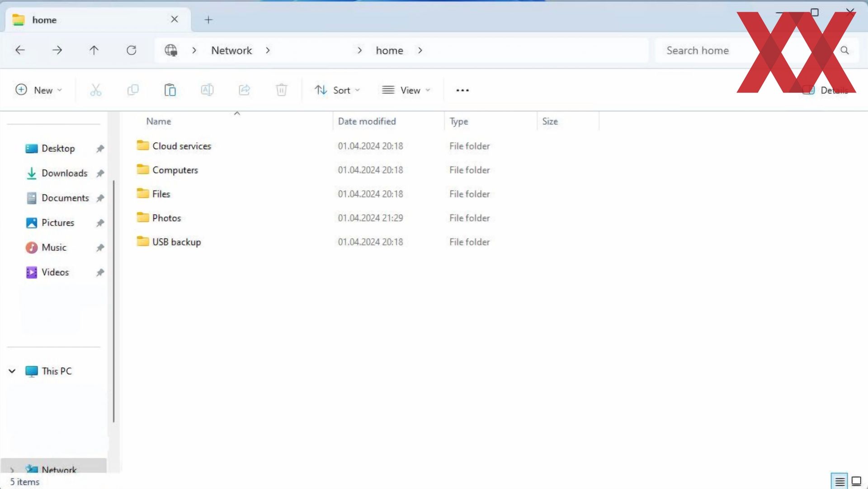Screen dimensions: 868x489
Task: Switch to details list view toggle
Action: (x=840, y=481)
